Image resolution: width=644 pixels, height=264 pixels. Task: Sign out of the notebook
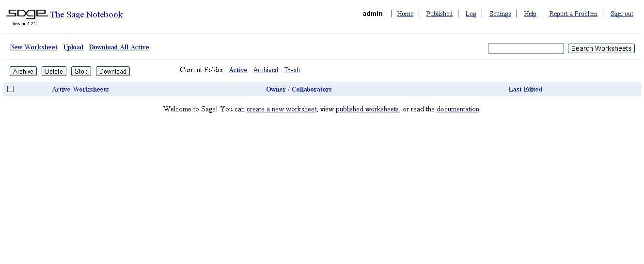pyautogui.click(x=621, y=14)
